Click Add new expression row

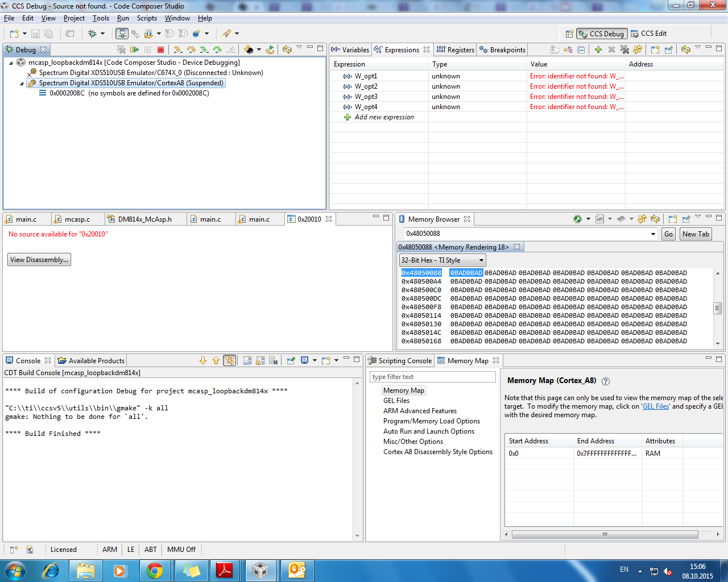384,117
